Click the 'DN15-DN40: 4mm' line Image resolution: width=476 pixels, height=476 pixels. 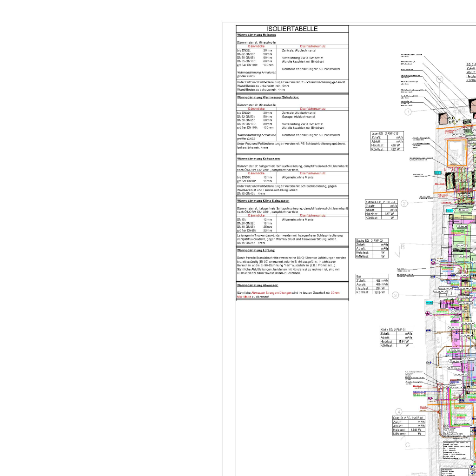click(x=251, y=194)
